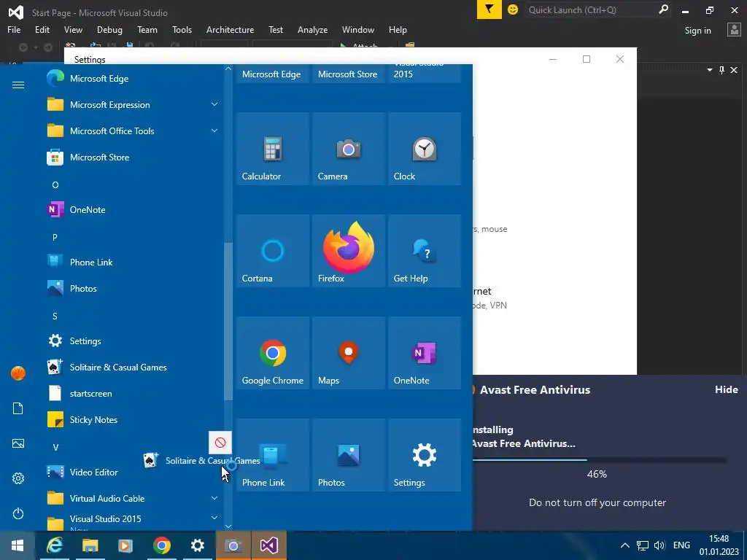Open the Architecture menu in Visual Studio
747x560 pixels.
pyautogui.click(x=230, y=29)
